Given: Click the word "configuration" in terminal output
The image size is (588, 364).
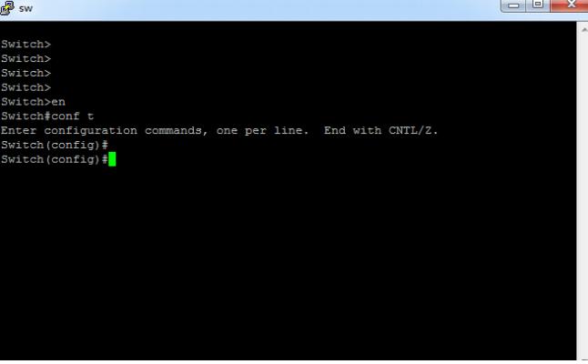Looking at the screenshot, I should (x=90, y=131).
